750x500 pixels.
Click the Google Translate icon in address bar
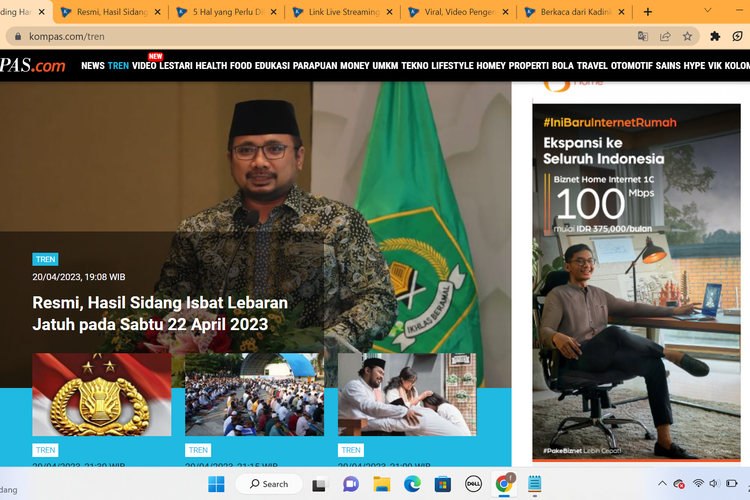click(x=643, y=36)
